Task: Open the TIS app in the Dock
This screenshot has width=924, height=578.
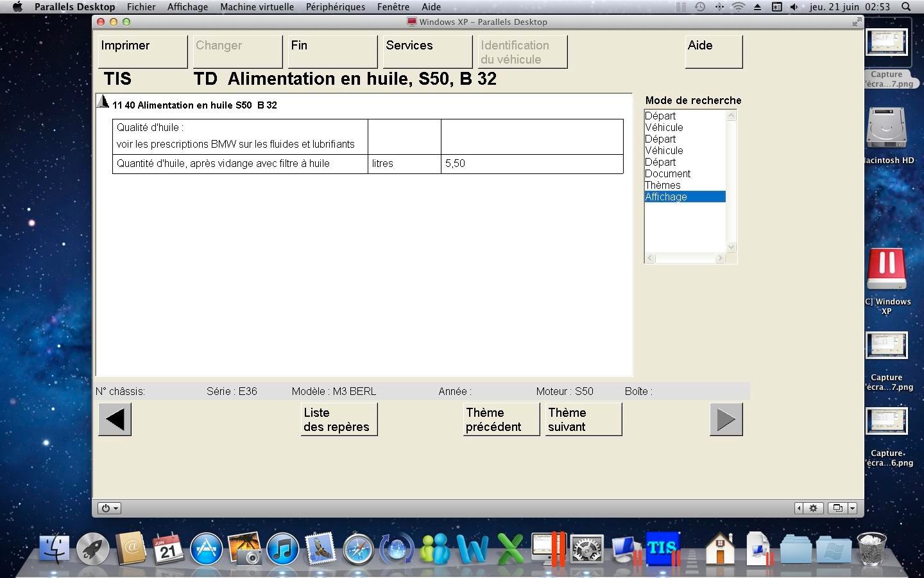Action: coord(663,548)
